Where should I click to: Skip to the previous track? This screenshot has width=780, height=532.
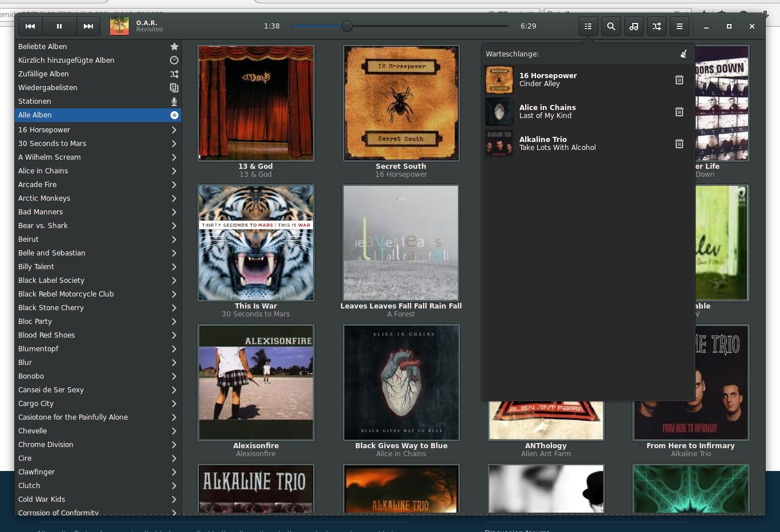30,26
